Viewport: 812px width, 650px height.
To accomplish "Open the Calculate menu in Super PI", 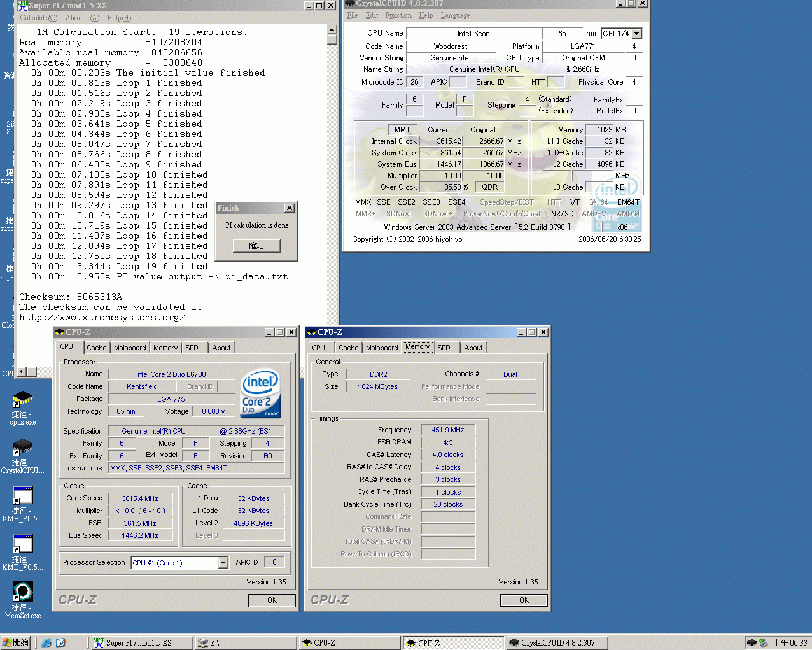I will pos(38,18).
